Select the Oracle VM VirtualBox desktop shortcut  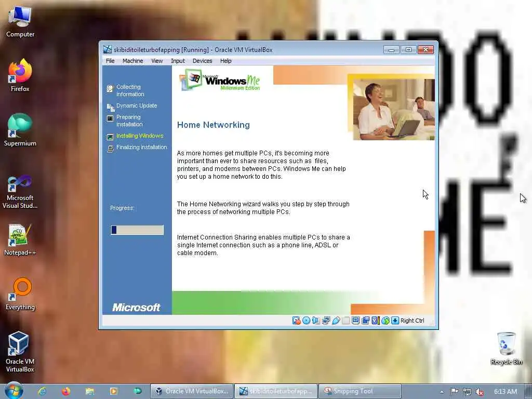[20, 352]
